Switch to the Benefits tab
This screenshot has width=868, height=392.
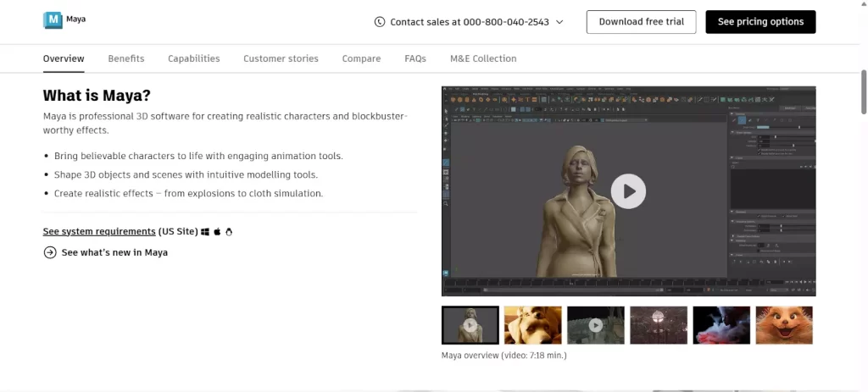point(126,58)
